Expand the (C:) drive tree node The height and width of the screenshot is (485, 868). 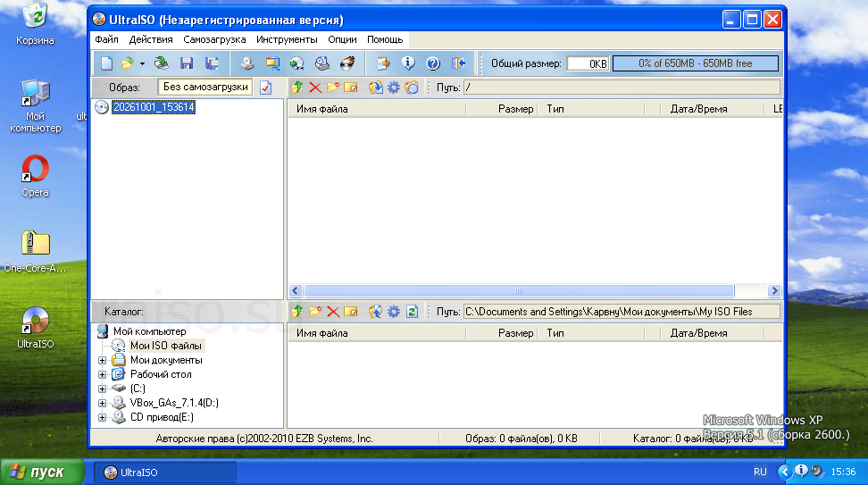(102, 389)
